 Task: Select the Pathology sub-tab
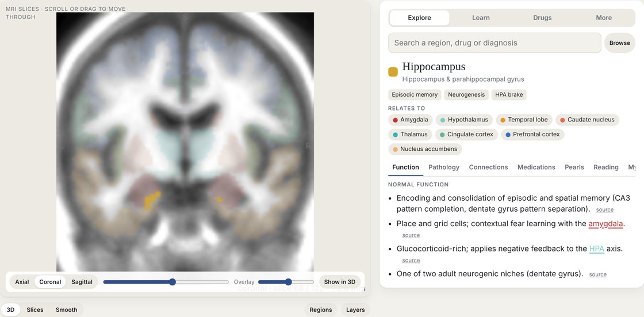coord(443,167)
